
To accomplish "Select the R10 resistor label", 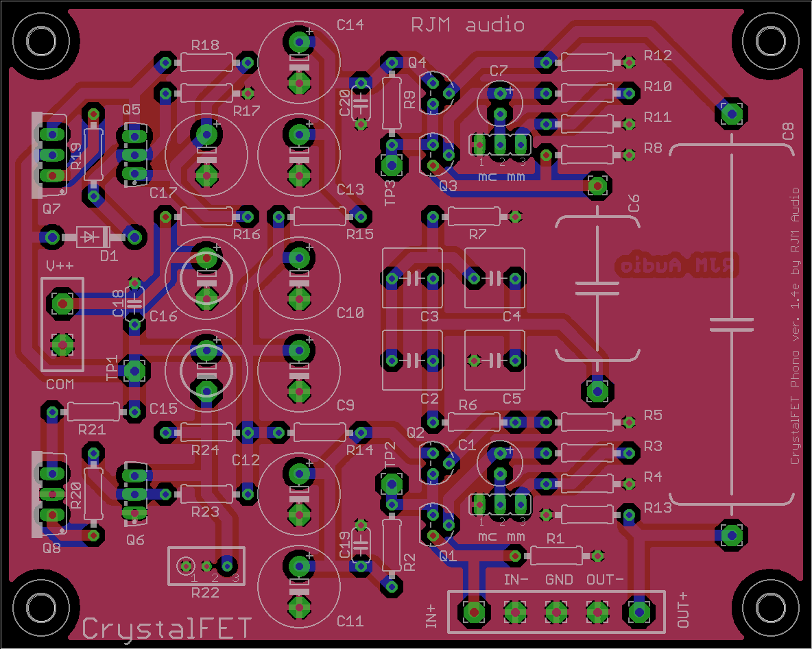I will [658, 86].
